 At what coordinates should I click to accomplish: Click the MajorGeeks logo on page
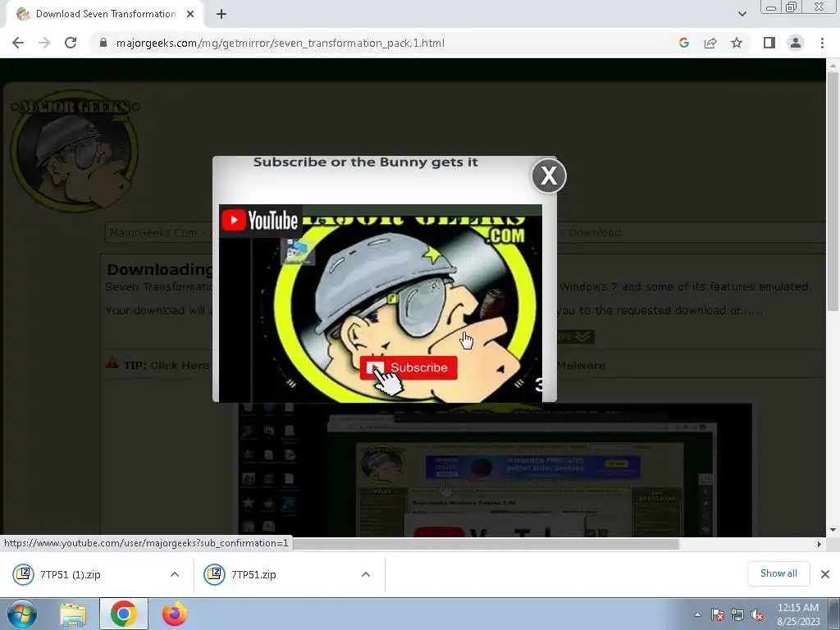pyautogui.click(x=75, y=151)
